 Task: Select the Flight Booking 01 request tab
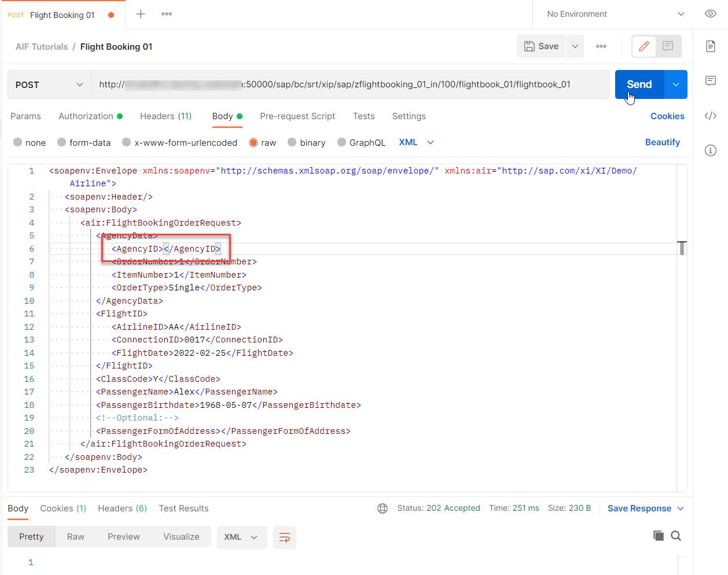point(62,15)
